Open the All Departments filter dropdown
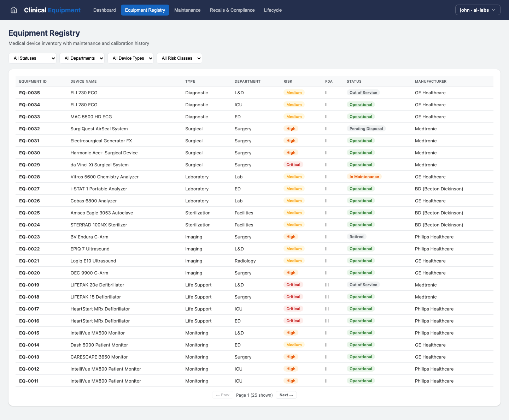 pos(82,58)
